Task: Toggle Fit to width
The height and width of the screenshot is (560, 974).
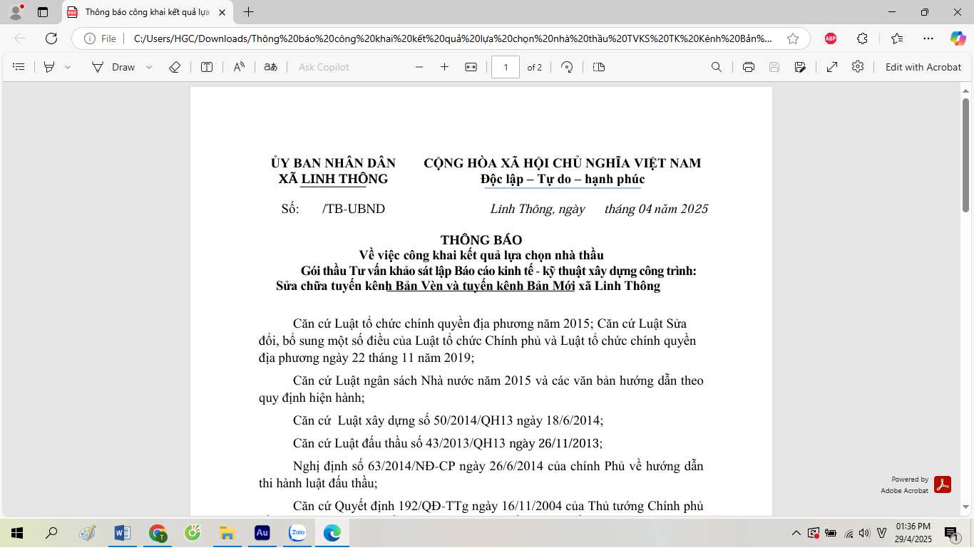Action: (471, 67)
